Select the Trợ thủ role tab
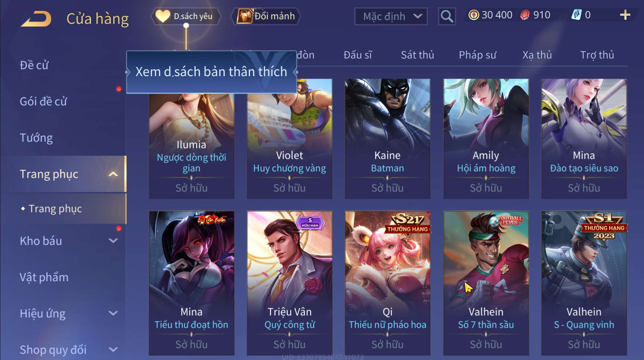 coord(597,55)
